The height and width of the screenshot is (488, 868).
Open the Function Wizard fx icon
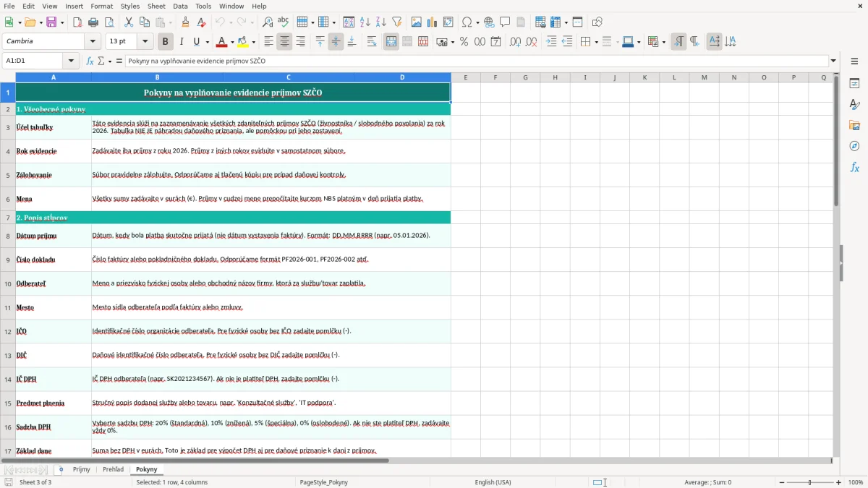click(x=90, y=61)
